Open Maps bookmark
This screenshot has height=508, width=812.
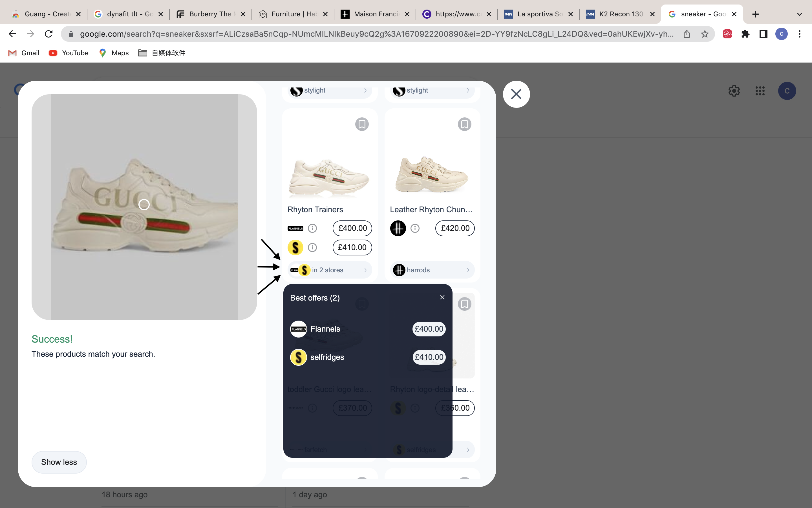tap(114, 53)
